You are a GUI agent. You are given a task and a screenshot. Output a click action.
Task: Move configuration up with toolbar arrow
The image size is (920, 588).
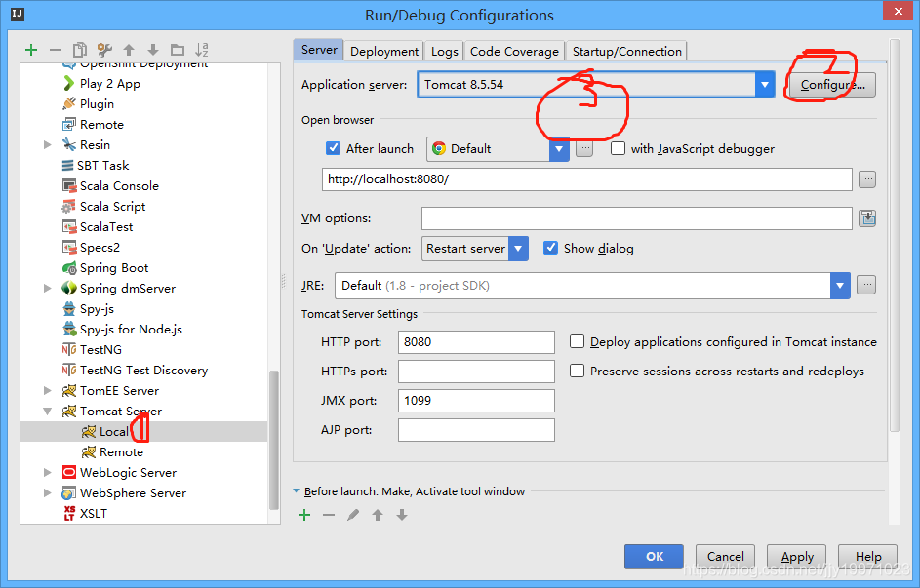(x=129, y=50)
